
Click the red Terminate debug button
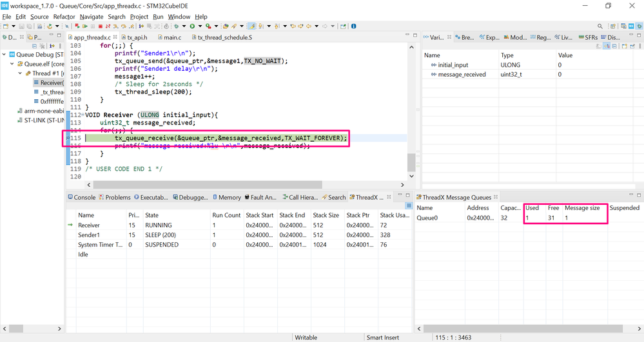pyautogui.click(x=100, y=26)
